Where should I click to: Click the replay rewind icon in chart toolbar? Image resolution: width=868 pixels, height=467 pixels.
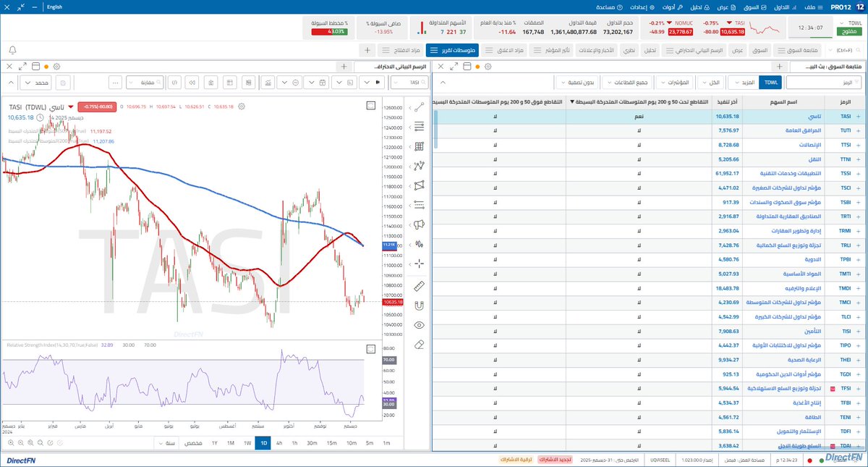[192, 83]
